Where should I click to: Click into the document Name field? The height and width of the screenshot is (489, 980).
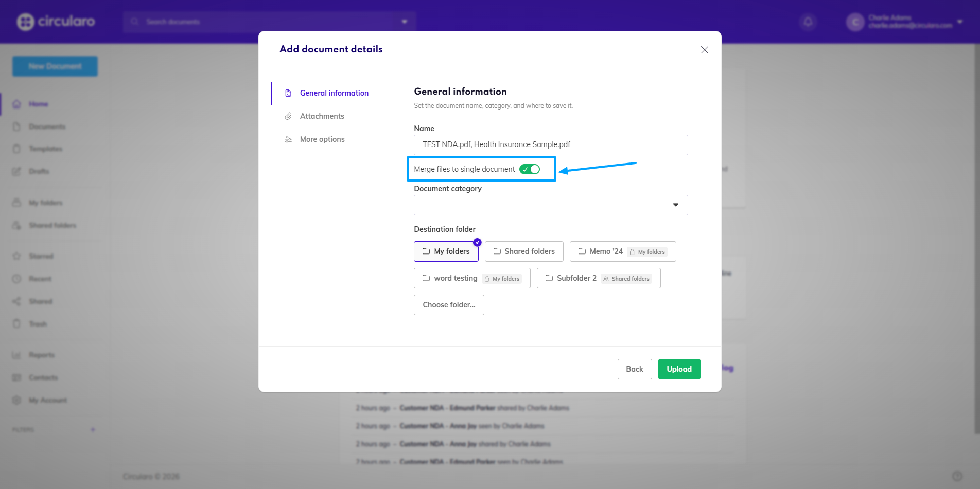551,145
